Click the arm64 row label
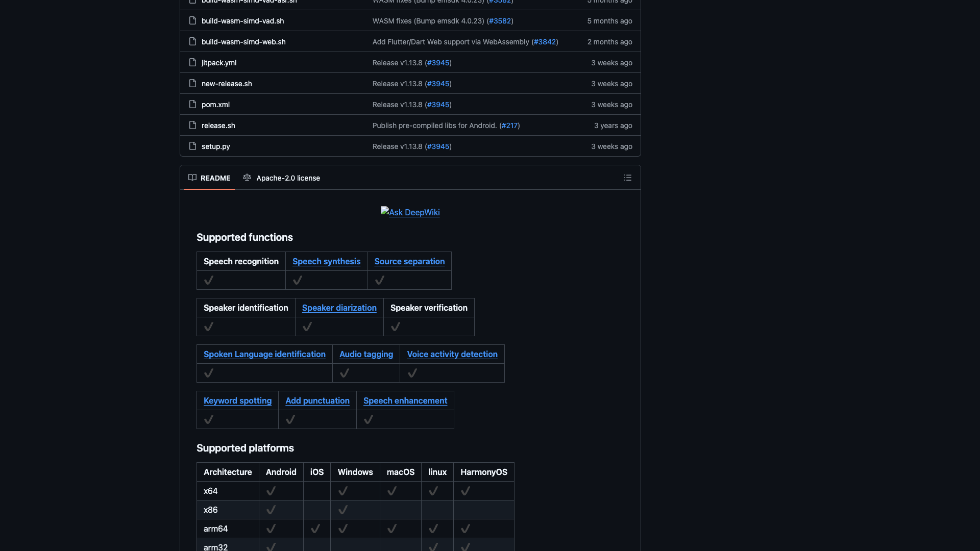 click(x=215, y=529)
